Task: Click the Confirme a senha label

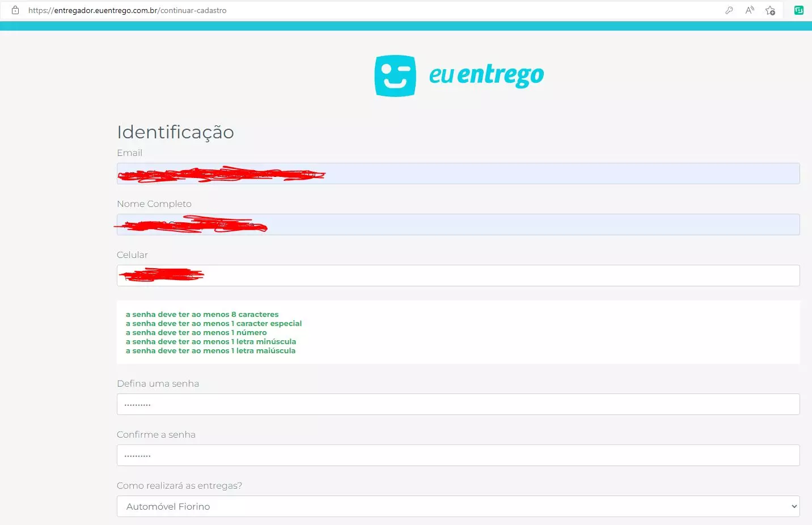Action: 156,434
